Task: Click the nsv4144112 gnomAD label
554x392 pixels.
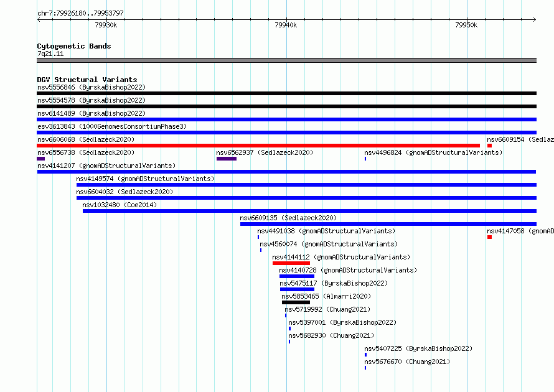Action: (341, 257)
